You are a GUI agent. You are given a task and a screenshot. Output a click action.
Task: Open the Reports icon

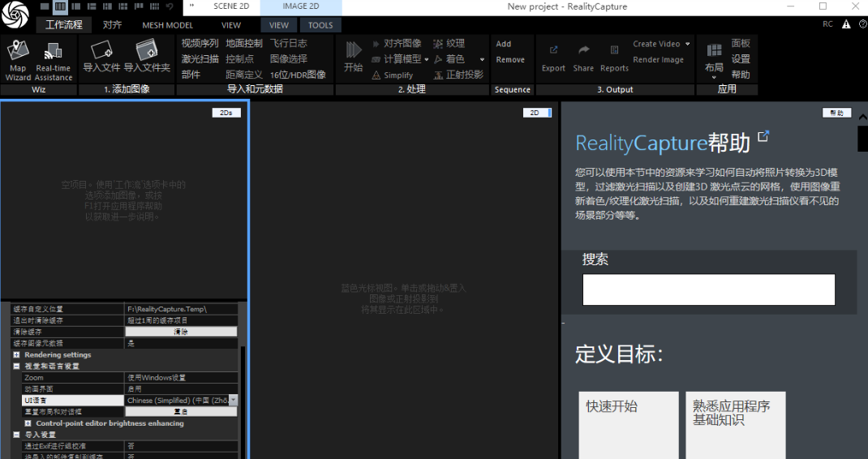point(614,57)
